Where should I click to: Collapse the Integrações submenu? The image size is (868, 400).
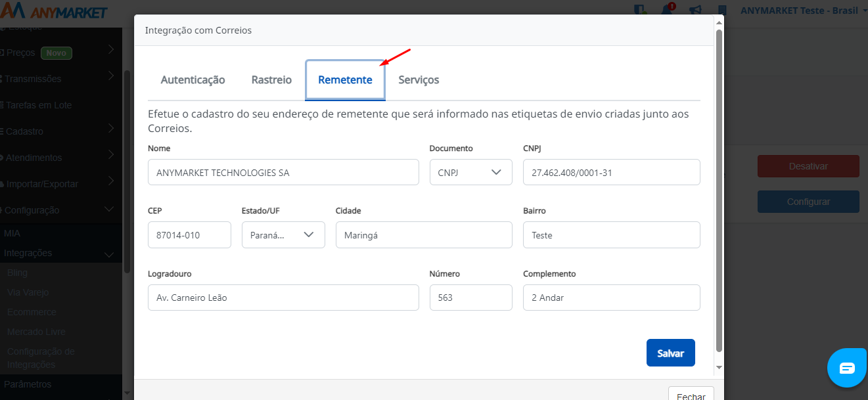(x=61, y=253)
